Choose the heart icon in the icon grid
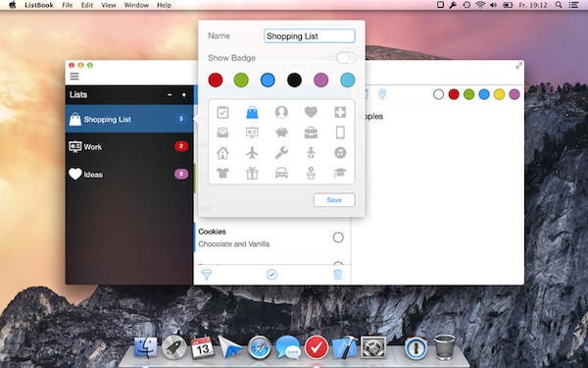Image resolution: width=588 pixels, height=368 pixels. (311, 112)
